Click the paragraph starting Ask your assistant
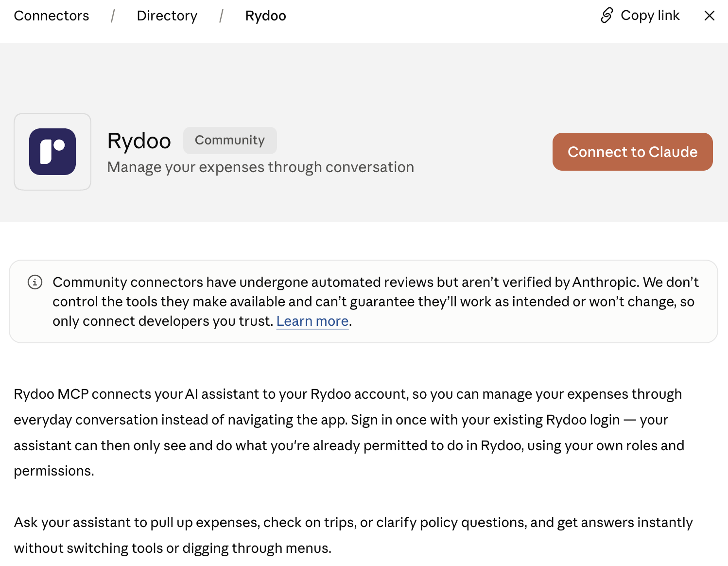The height and width of the screenshot is (566, 728). point(353,535)
